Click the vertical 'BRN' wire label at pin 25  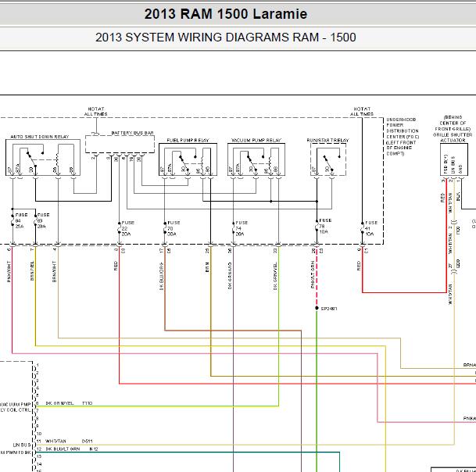click(207, 267)
